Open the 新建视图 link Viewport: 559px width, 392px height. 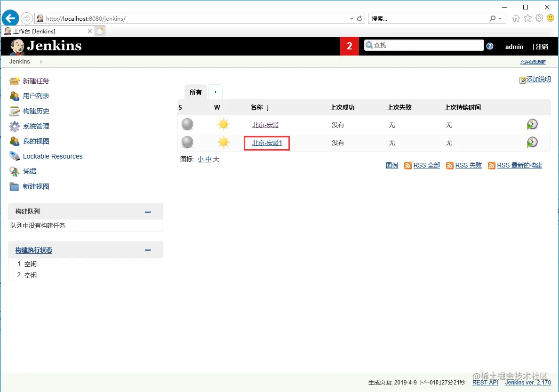[36, 186]
